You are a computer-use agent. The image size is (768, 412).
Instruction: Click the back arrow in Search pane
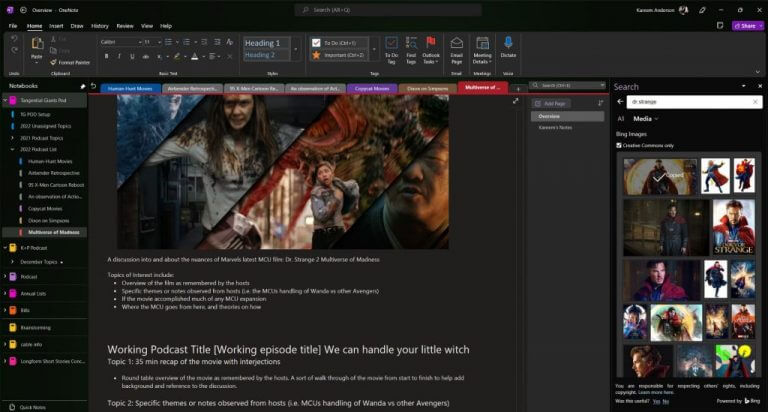pos(620,102)
